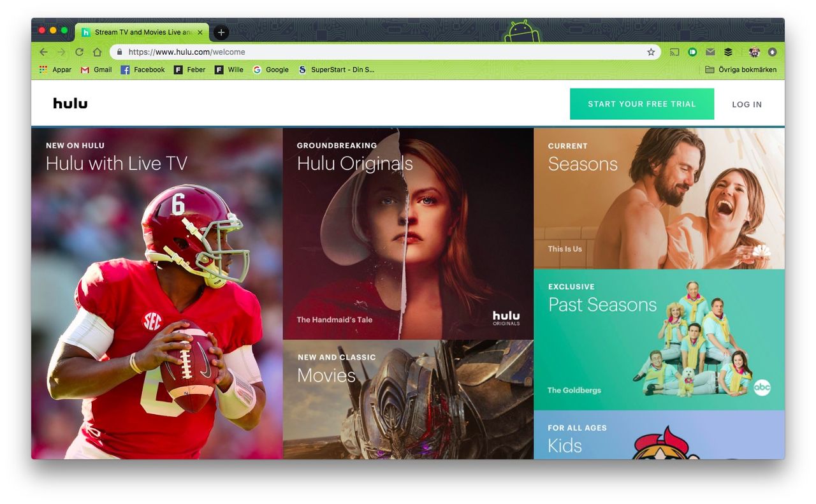Click the mail envelope extension icon
The height and width of the screenshot is (504, 816).
point(710,52)
